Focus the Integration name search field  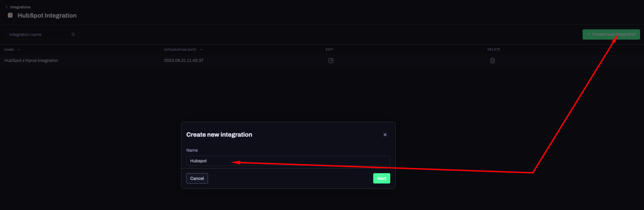[x=39, y=35]
